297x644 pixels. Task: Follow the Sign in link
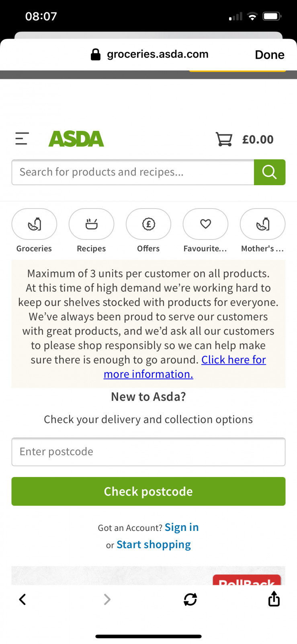tap(182, 527)
